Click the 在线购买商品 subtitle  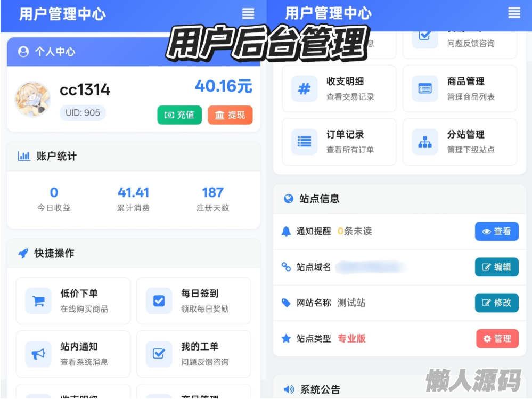click(x=84, y=309)
